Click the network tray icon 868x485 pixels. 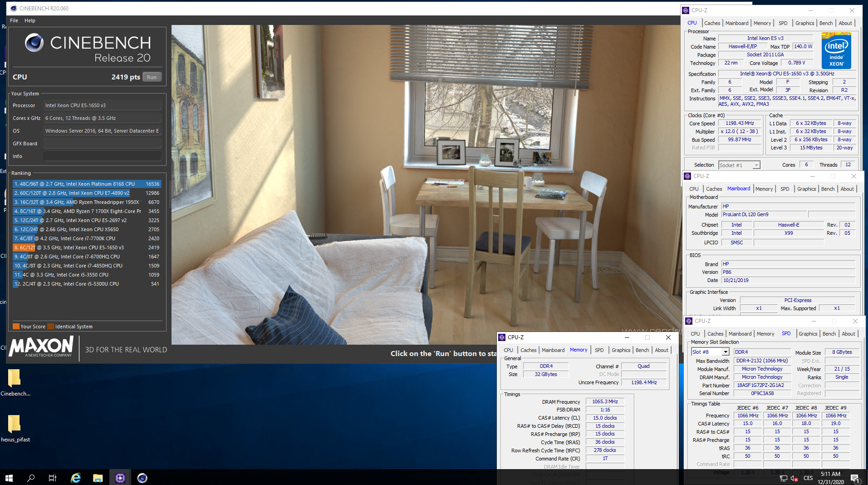(784, 478)
